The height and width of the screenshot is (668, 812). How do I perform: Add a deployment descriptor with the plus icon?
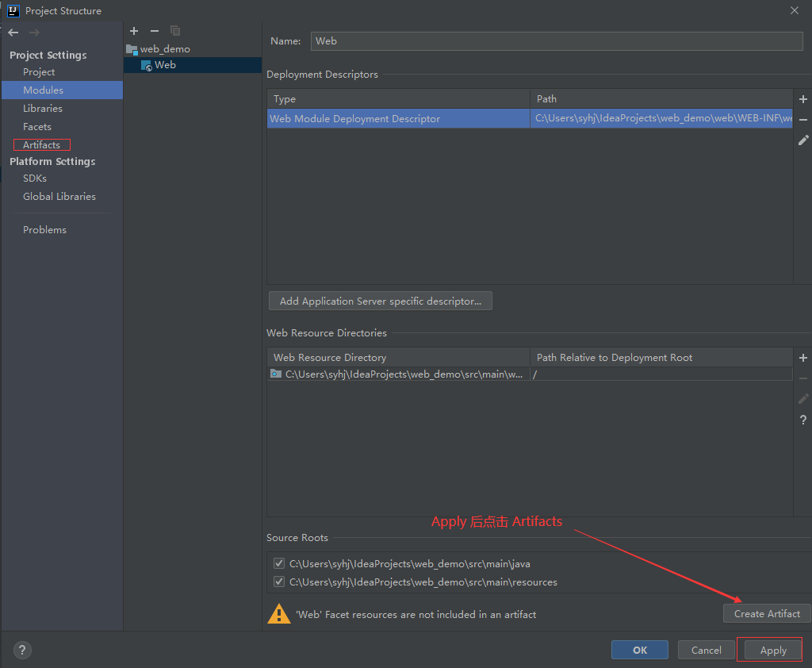pyautogui.click(x=803, y=99)
